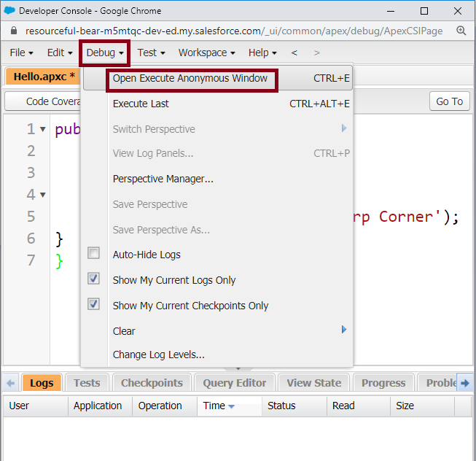
Task: Open the Edit menu dropdown
Action: [x=60, y=53]
